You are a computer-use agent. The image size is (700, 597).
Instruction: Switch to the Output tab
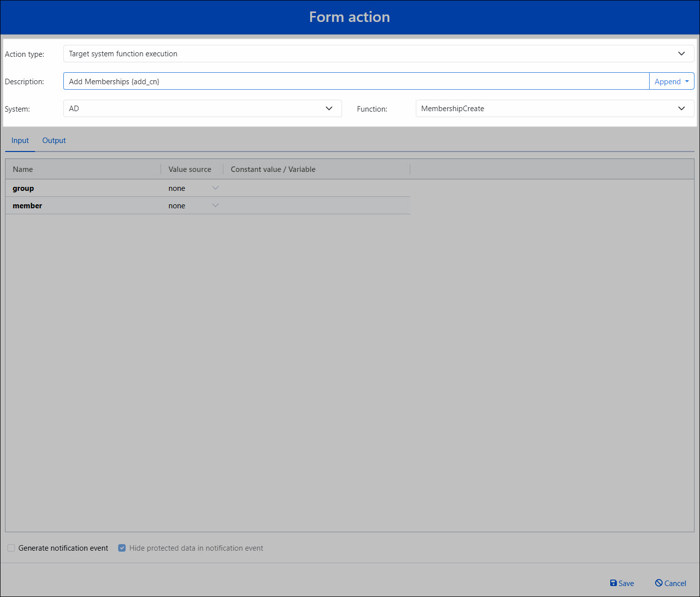[x=54, y=141]
